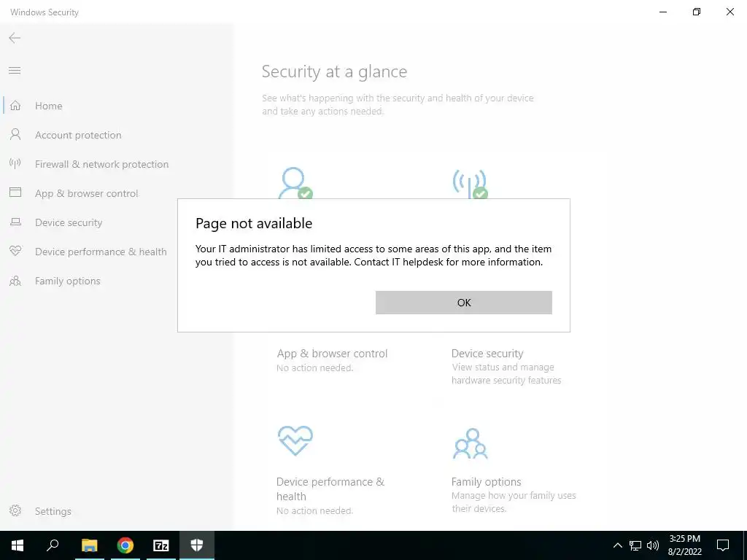Screen dimensions: 747x560
Task: Select Family options sidebar label
Action: pos(68,281)
